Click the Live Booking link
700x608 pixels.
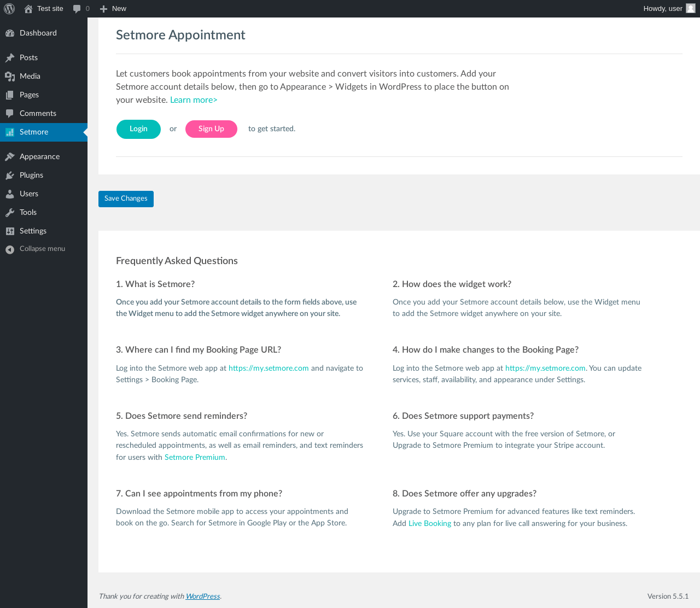click(430, 523)
